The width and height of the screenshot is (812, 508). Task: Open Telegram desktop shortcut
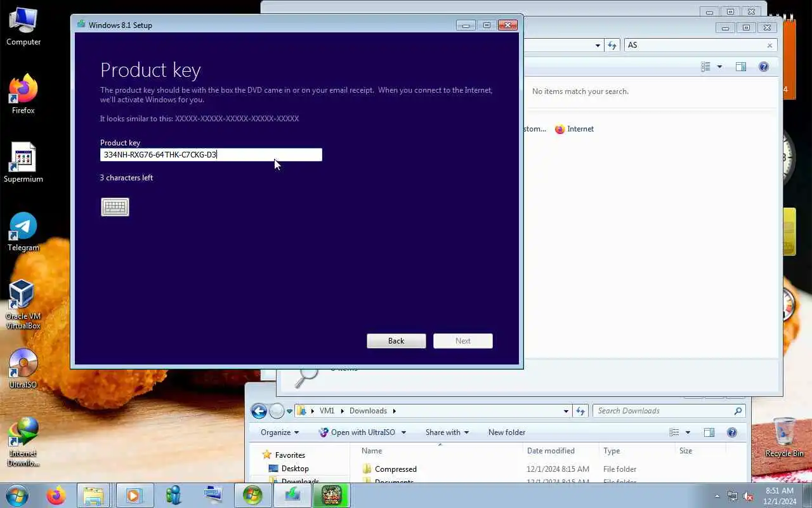(x=23, y=232)
